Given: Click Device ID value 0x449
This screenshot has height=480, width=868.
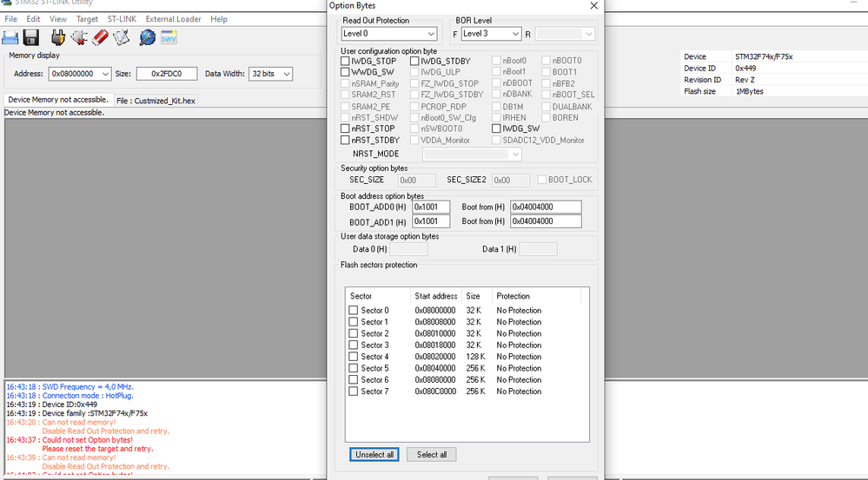Looking at the screenshot, I should [x=745, y=69].
